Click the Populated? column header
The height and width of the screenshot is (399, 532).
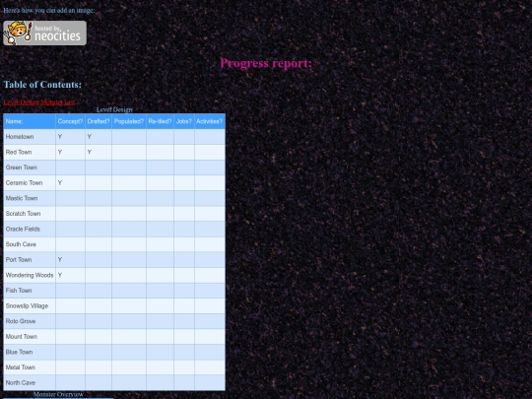tap(129, 121)
